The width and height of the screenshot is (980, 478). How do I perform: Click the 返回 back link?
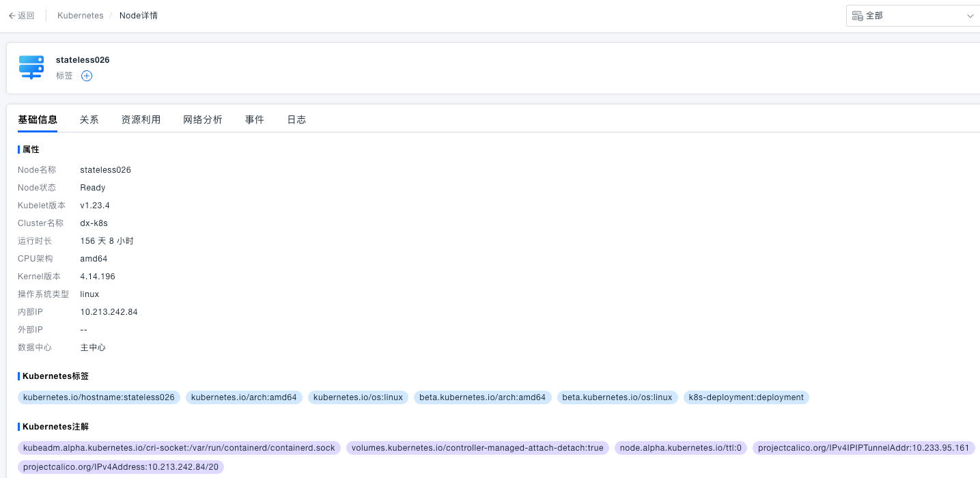pyautogui.click(x=26, y=16)
